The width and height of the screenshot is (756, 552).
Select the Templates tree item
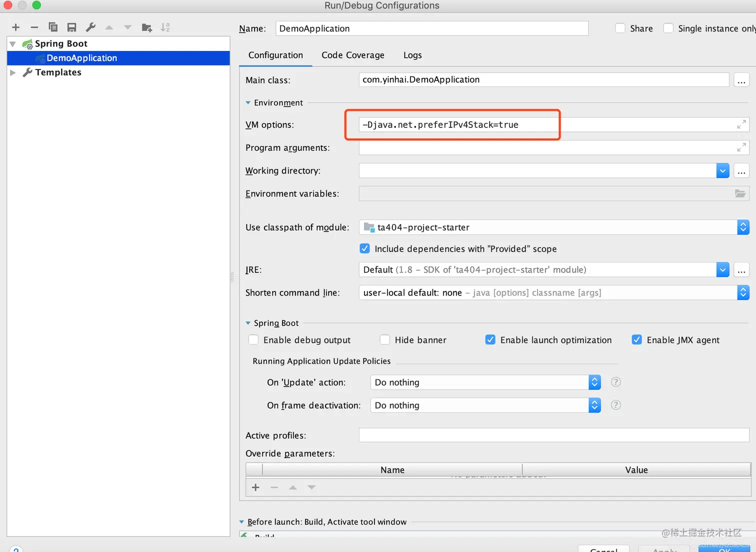[118, 72]
